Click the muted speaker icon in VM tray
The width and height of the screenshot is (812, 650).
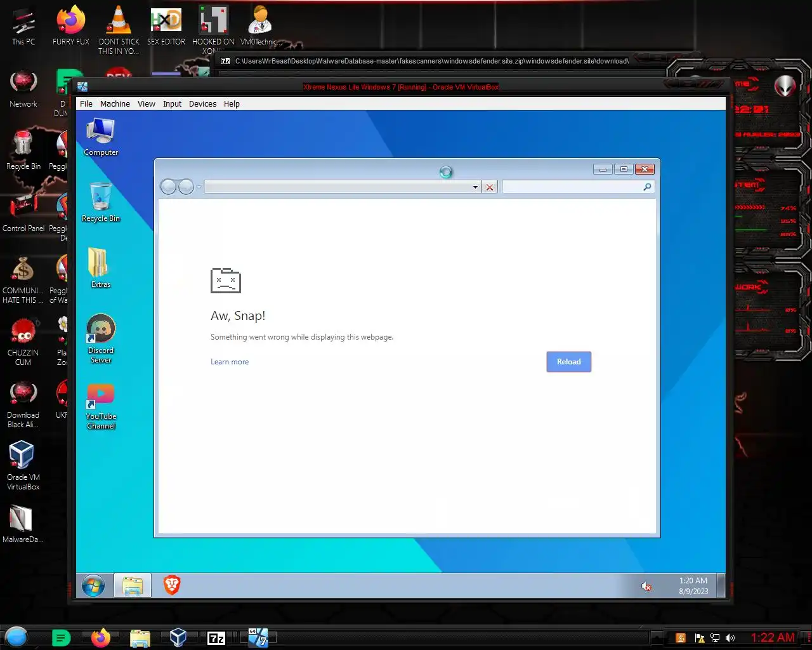646,587
